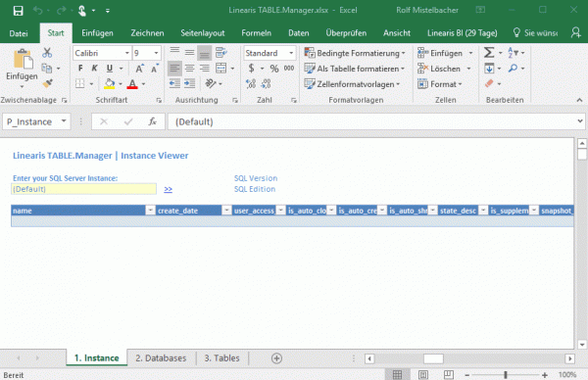588x380 pixels.
Task: Switch to Daten ribbon tab
Action: (x=299, y=33)
